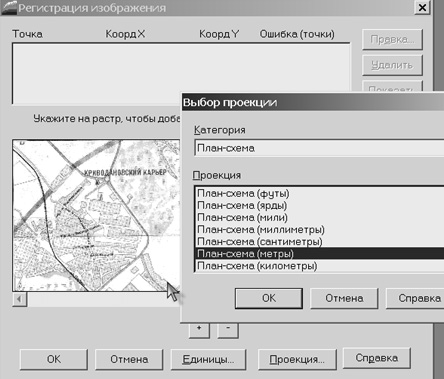The image size is (444, 379).
Task: Select План-схема (километры) projection
Action: click(319, 266)
